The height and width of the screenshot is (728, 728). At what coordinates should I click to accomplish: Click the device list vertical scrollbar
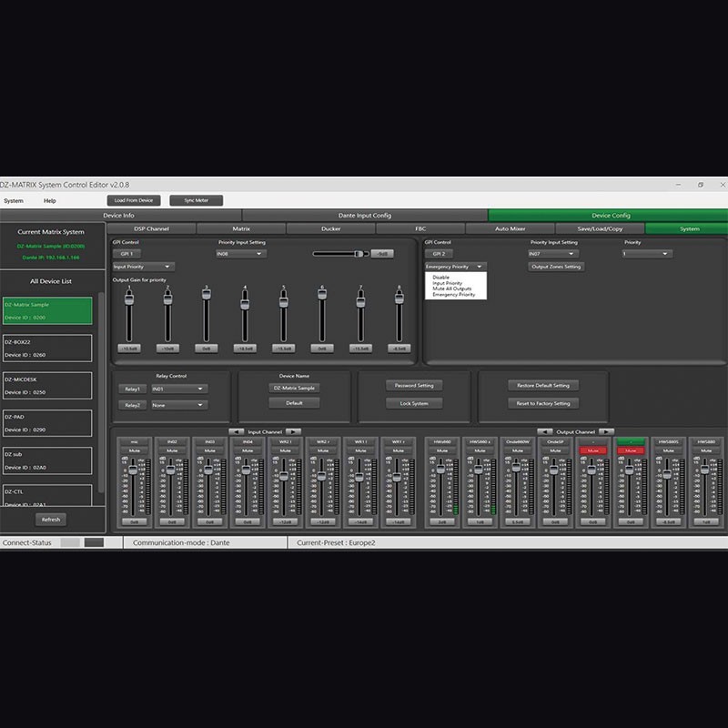101,392
